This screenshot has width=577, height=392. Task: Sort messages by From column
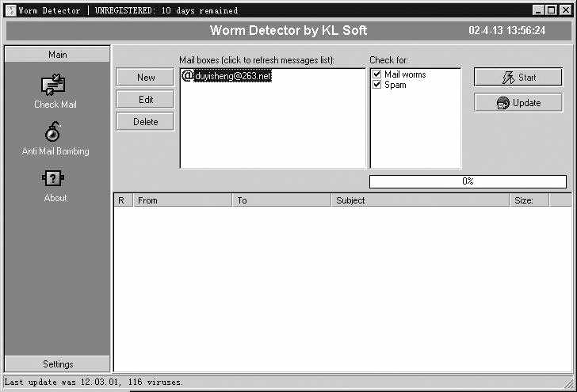point(182,200)
